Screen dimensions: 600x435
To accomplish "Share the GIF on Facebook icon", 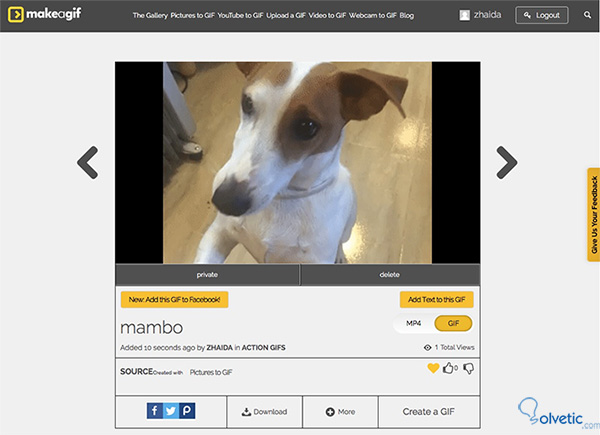I will click(x=155, y=411).
